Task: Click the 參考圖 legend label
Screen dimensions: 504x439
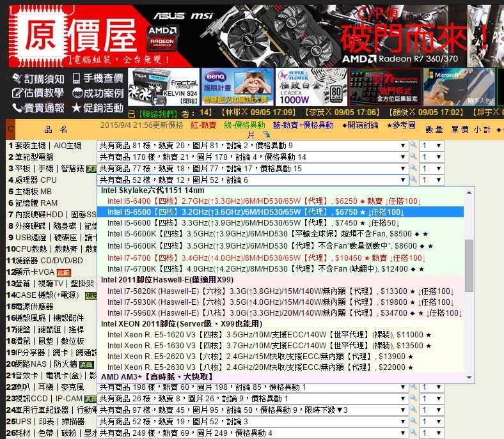Action: tap(401, 125)
